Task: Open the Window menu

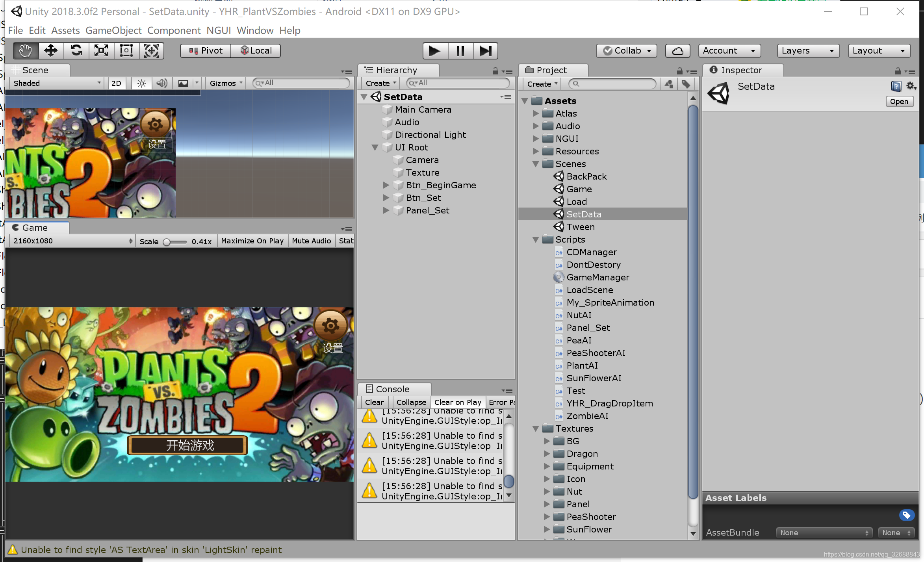Action: [255, 30]
